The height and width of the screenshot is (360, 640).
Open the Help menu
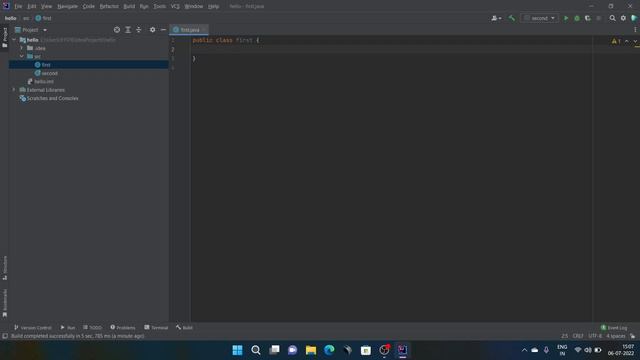tap(213, 7)
